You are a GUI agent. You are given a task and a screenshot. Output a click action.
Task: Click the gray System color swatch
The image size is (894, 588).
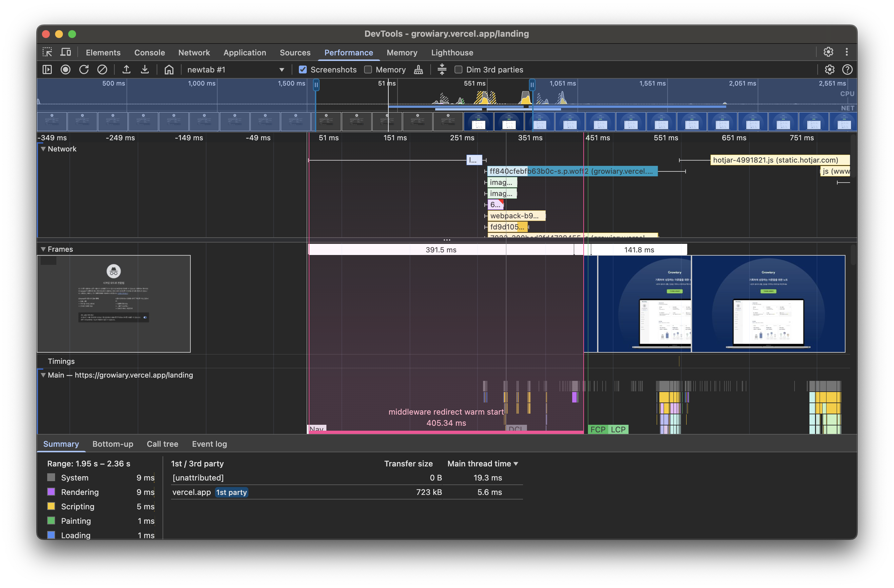pyautogui.click(x=51, y=478)
